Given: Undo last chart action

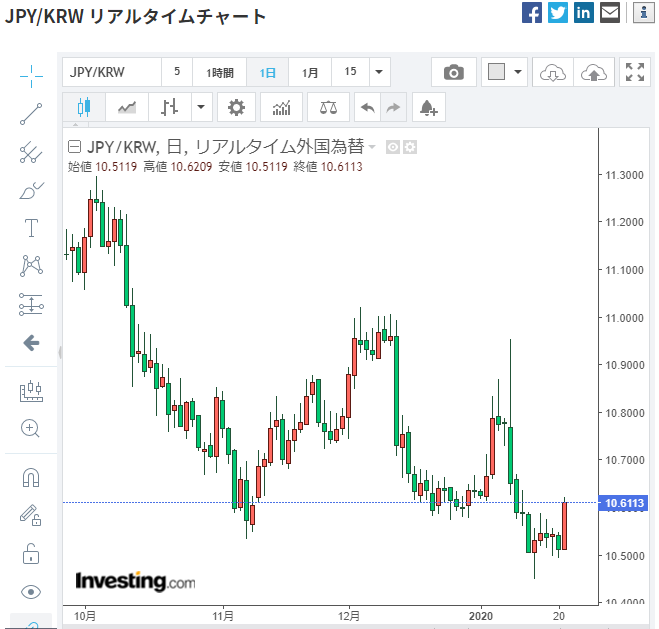Looking at the screenshot, I should click(368, 107).
